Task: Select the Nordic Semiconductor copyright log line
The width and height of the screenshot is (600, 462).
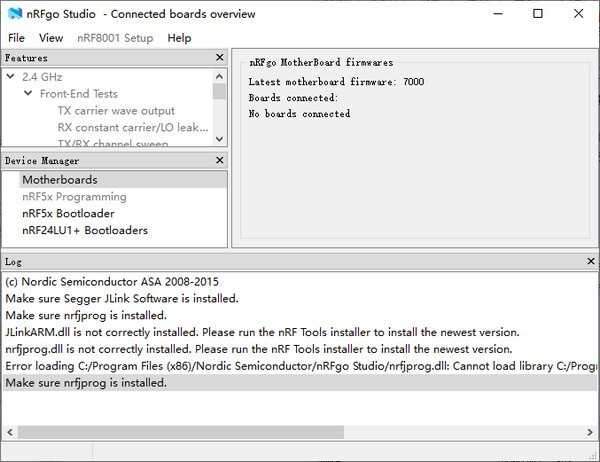Action: click(112, 282)
